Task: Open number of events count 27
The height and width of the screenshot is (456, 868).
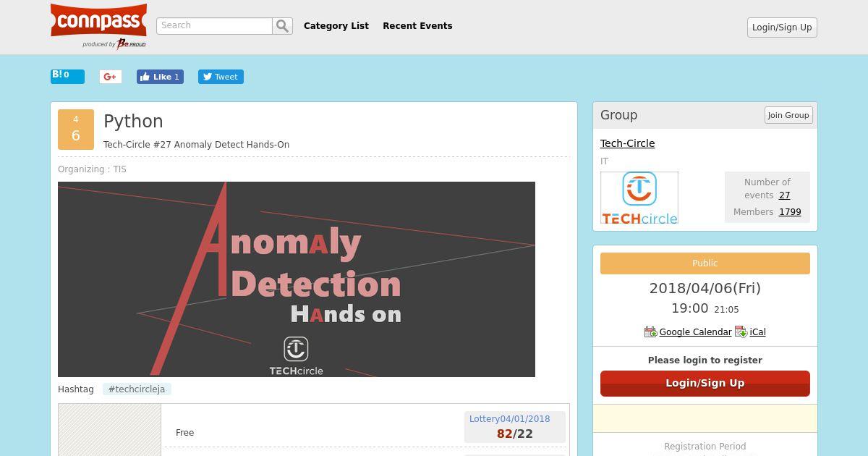Action: (x=784, y=195)
